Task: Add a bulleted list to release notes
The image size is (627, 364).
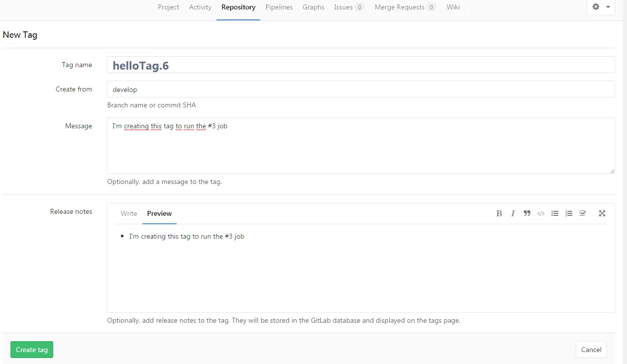Action: (555, 213)
